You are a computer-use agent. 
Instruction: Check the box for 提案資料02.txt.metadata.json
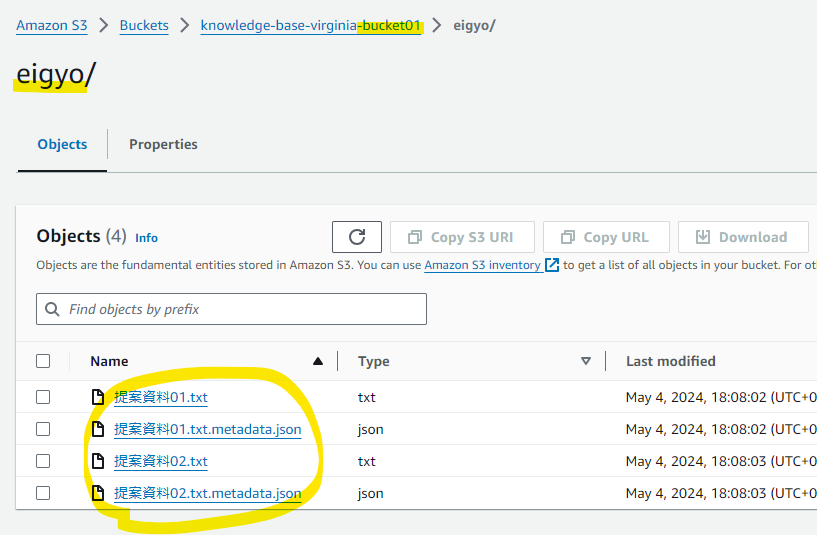coord(43,493)
